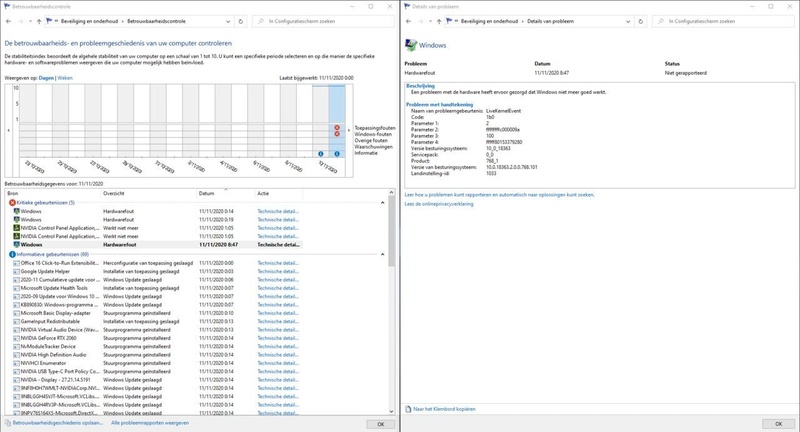Refresh the Details van probleem window
The height and width of the screenshot is (432, 800).
641,21
